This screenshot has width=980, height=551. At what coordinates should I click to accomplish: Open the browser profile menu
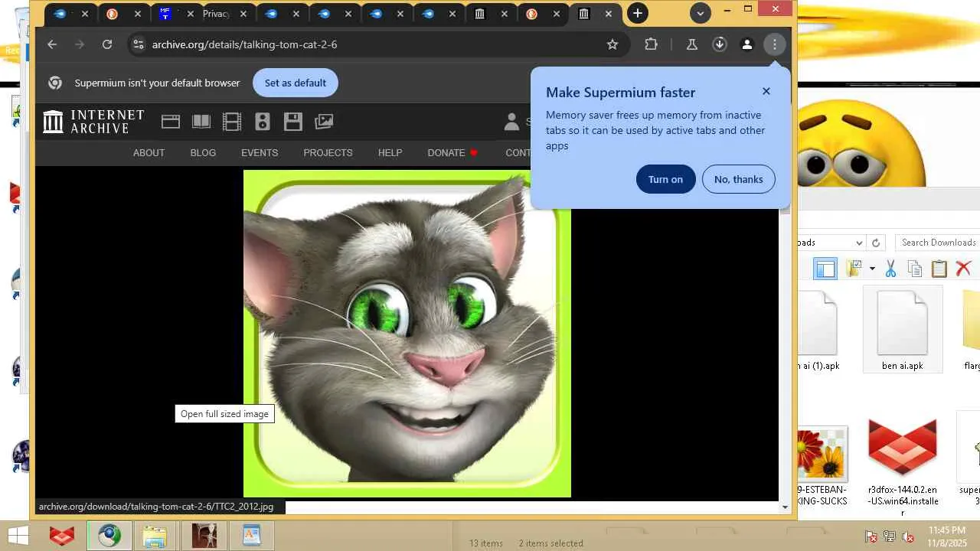746,44
